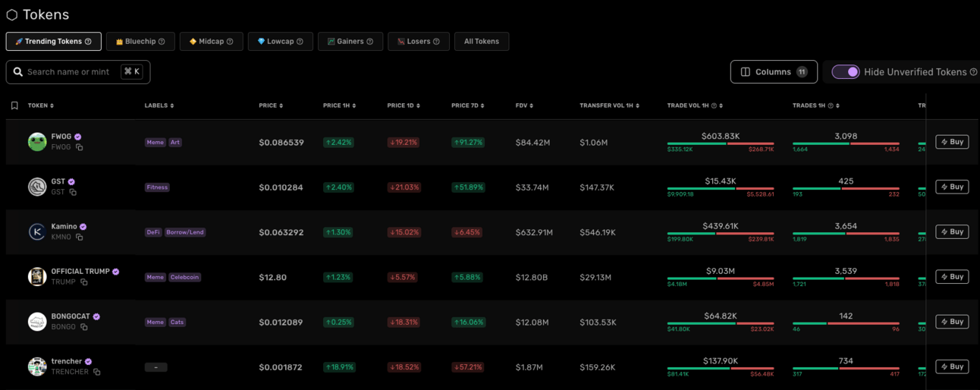Click verified badge next to FWOG
980x390 pixels.
click(78, 137)
